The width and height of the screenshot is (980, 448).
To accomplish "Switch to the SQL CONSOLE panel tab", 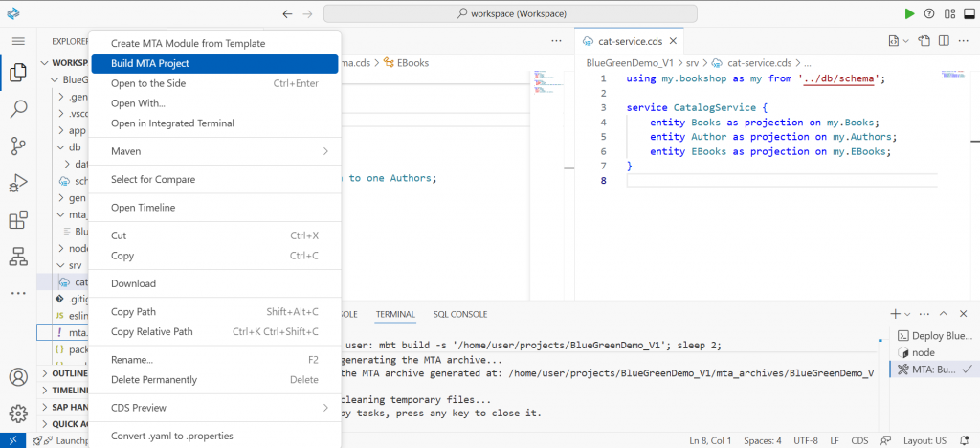I will (460, 314).
